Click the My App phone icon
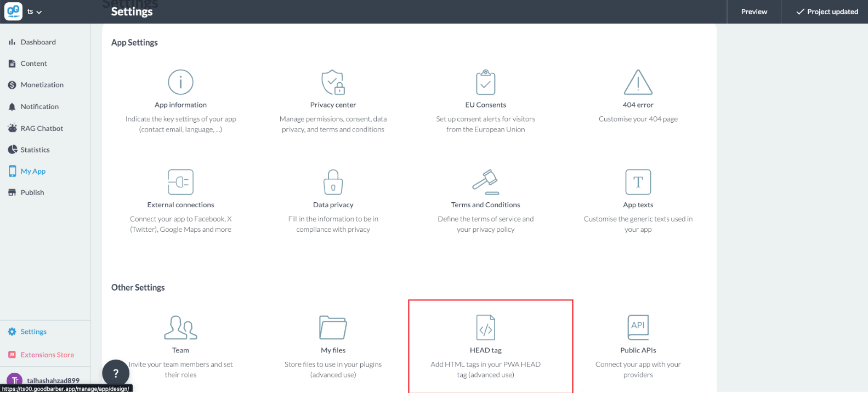This screenshot has width=868, height=393. (x=12, y=171)
